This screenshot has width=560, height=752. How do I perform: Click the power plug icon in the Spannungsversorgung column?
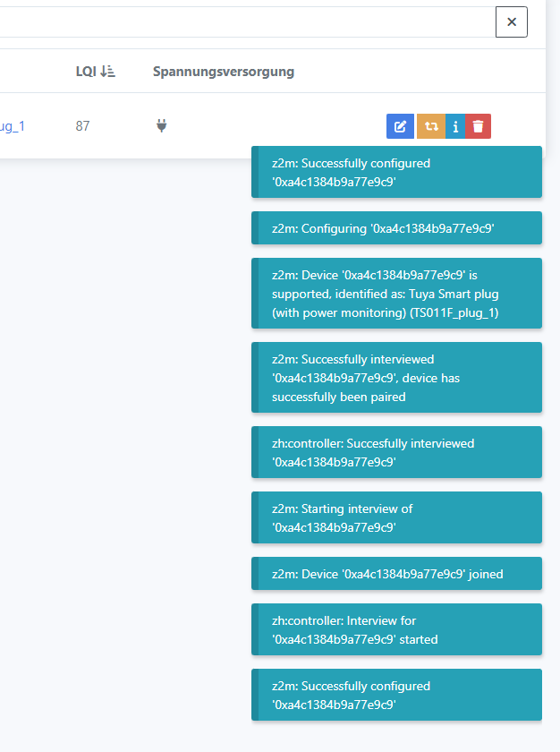click(x=162, y=126)
